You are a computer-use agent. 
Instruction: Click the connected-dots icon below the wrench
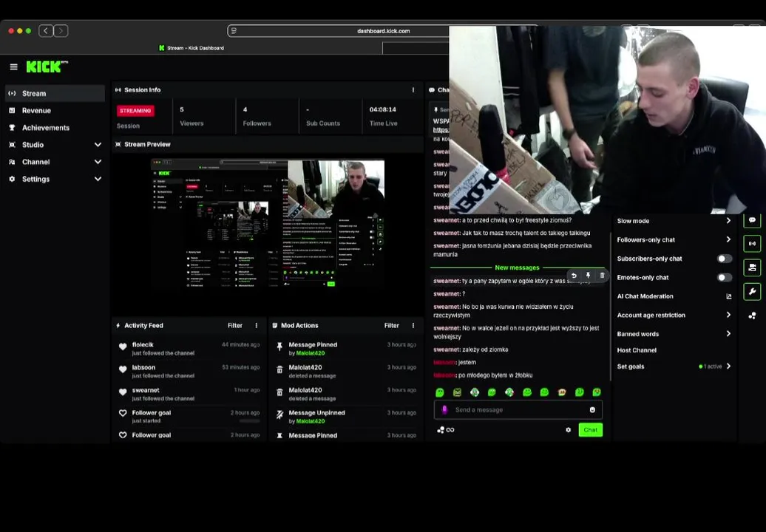click(753, 316)
